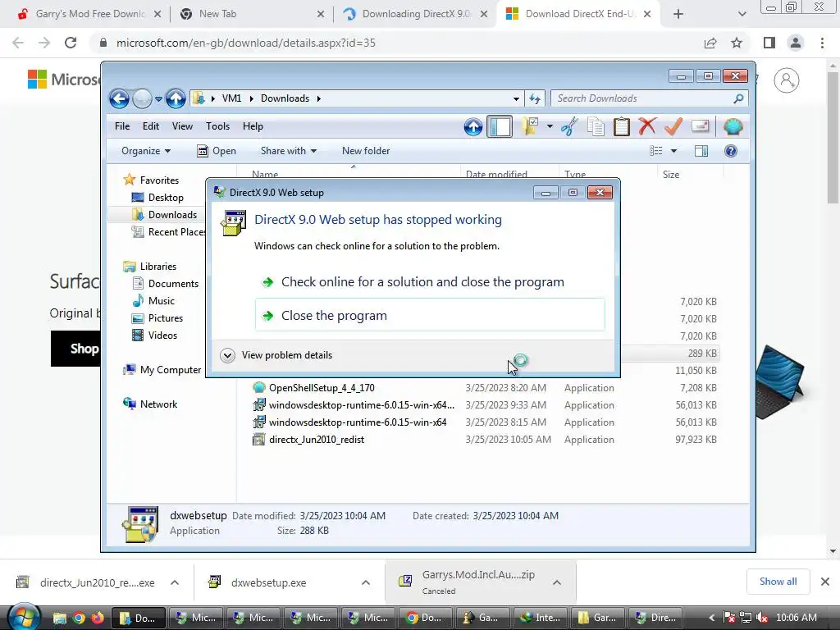Click Chrome address bar URL

pos(246,43)
